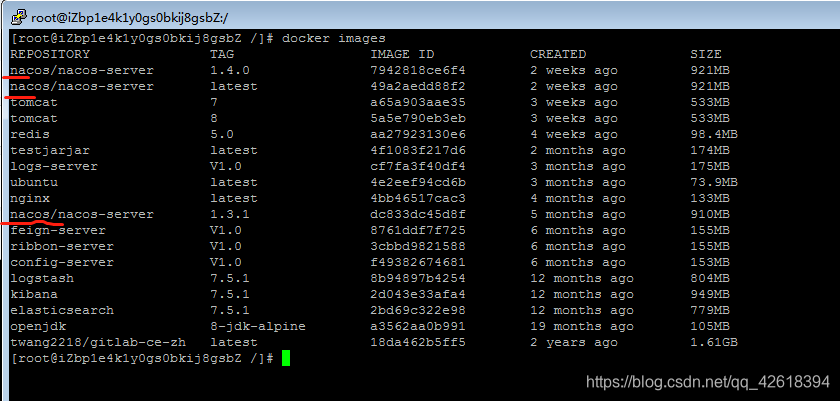Click image ID 18da462b5ff5
Viewport: 840px width, 401px height.
[x=418, y=343]
